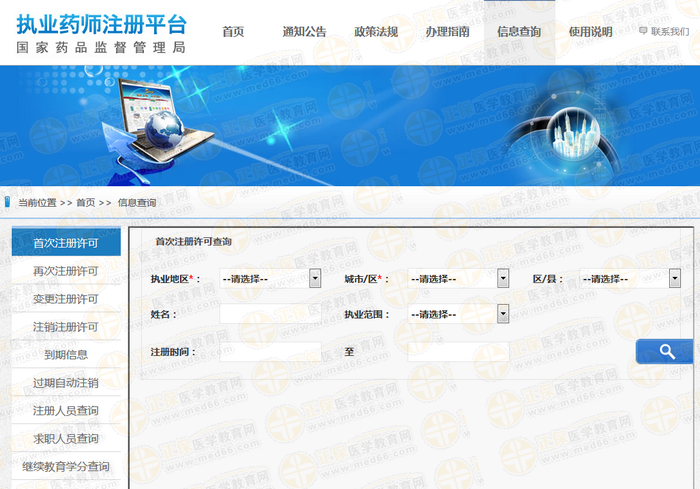Open 使用说明 in the top menu
Screen dimensions: 700x489
click(x=590, y=32)
